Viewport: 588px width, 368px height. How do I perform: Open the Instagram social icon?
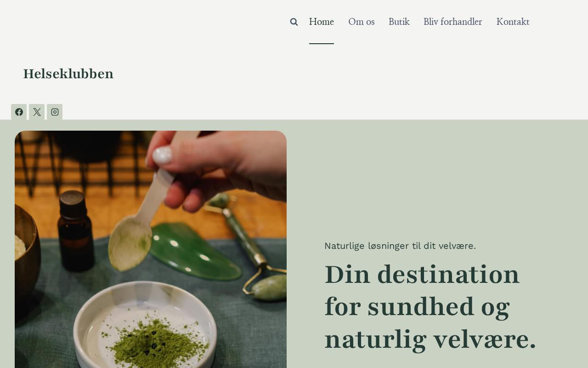click(55, 112)
